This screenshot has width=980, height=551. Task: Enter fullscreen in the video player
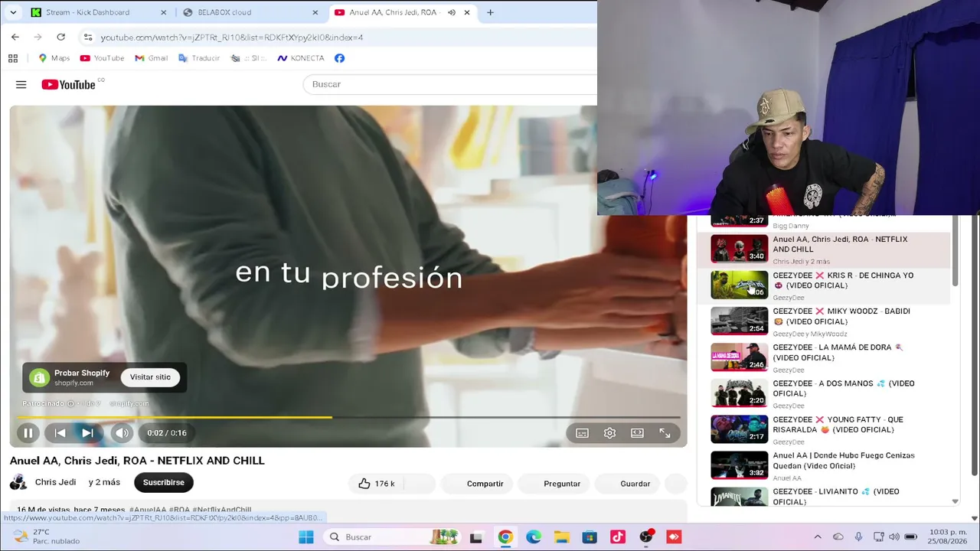click(665, 433)
